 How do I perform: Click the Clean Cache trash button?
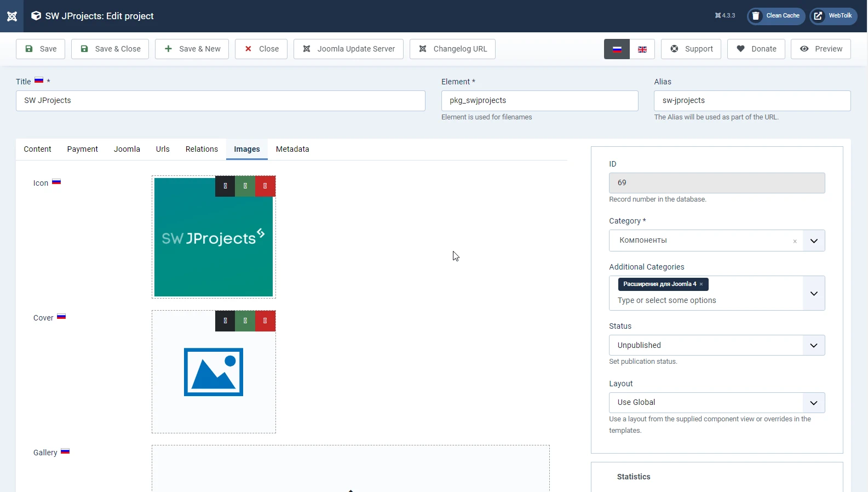[775, 16]
